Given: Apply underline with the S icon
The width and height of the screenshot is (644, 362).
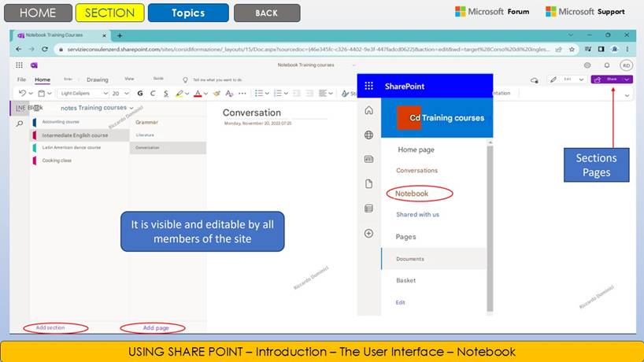Looking at the screenshot, I should [x=165, y=94].
